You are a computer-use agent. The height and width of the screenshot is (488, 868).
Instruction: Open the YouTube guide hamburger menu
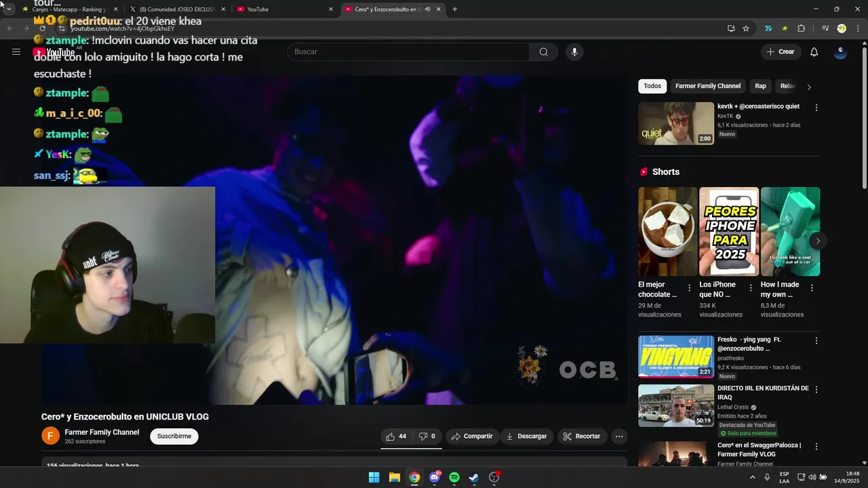16,52
